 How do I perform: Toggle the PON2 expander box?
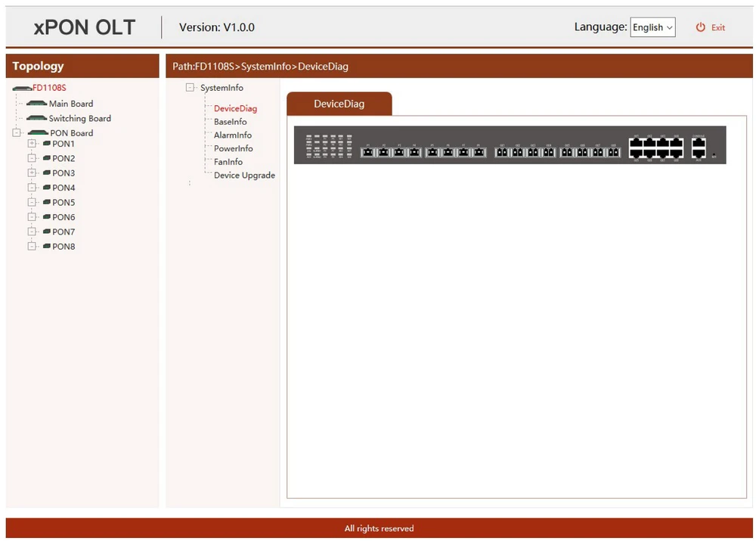[32, 159]
